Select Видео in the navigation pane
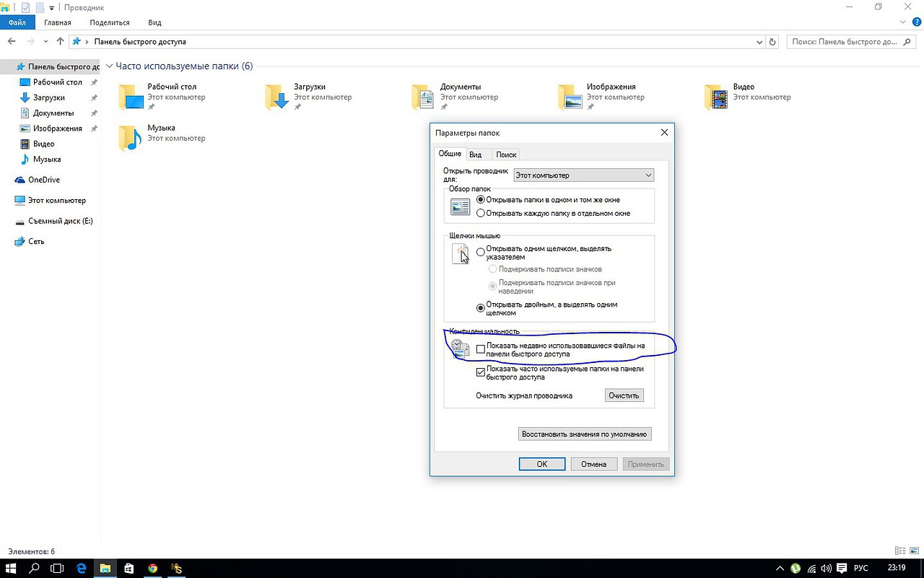The image size is (924, 578). point(44,144)
